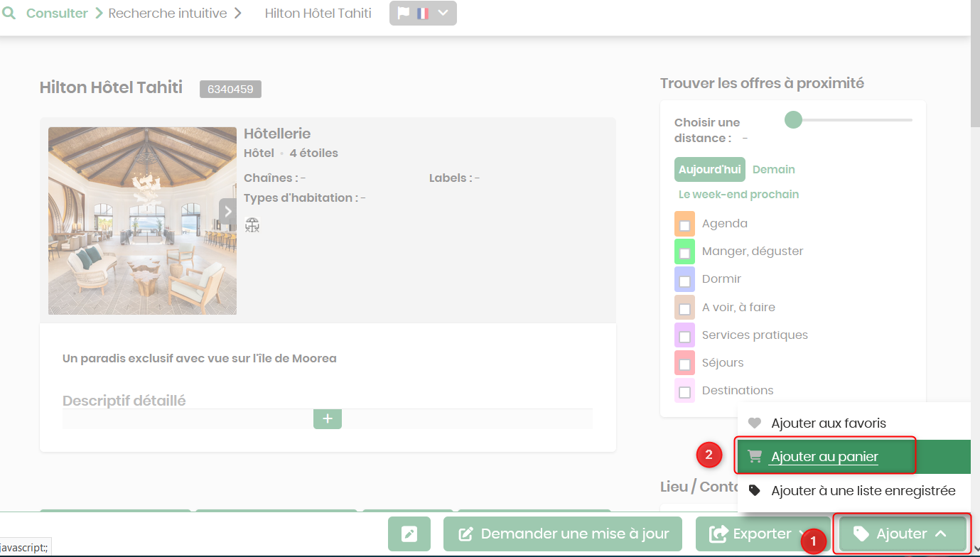The width and height of the screenshot is (980, 557).
Task: Select Ajouter à une liste enregistrée
Action: coord(854,490)
